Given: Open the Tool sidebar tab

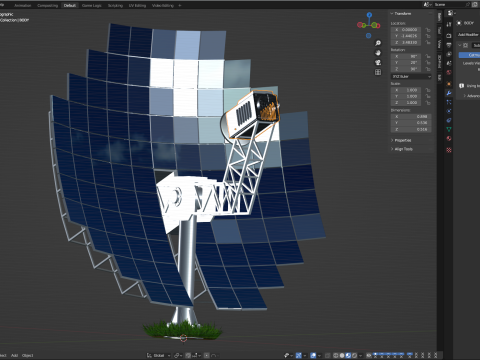Looking at the screenshot, I should (440, 30).
